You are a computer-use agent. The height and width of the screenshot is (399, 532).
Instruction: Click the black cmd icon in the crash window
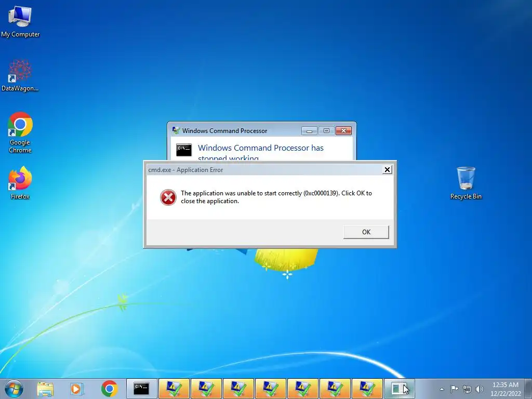[184, 150]
